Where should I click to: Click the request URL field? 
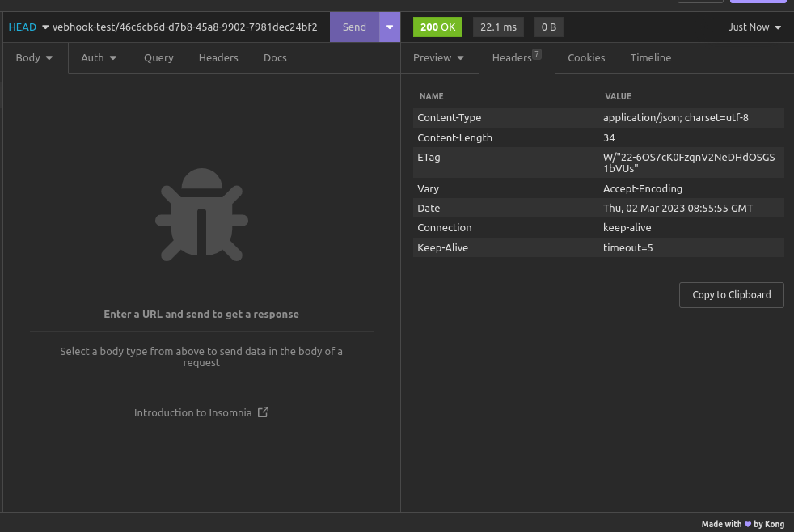(x=186, y=27)
